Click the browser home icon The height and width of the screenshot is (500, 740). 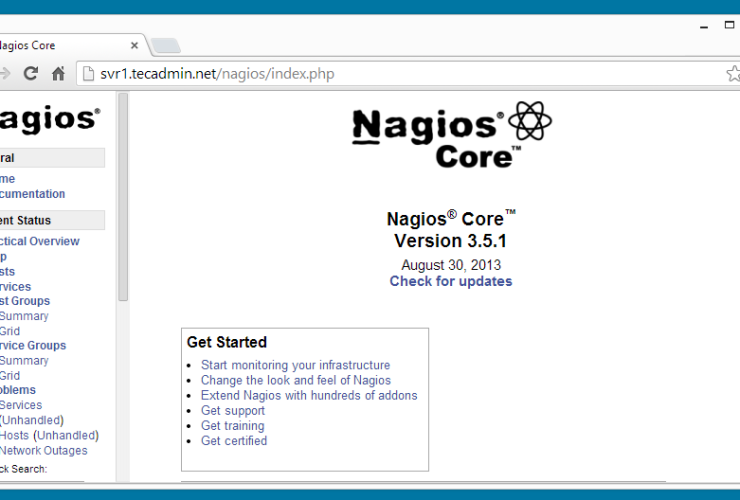click(x=58, y=73)
